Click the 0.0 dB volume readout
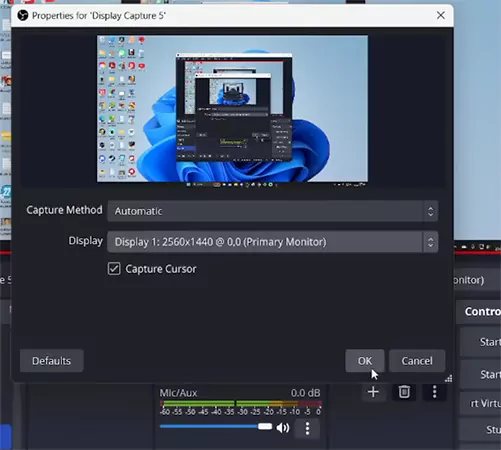 [305, 393]
